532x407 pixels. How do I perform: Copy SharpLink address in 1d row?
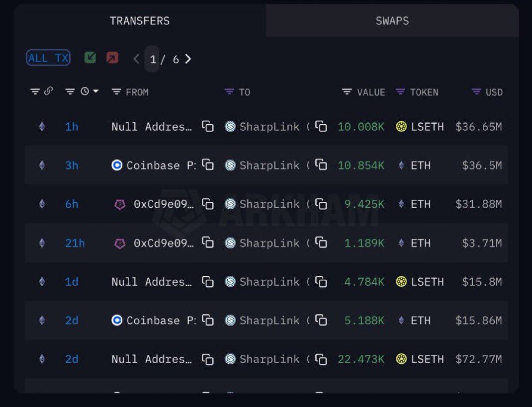coord(321,281)
